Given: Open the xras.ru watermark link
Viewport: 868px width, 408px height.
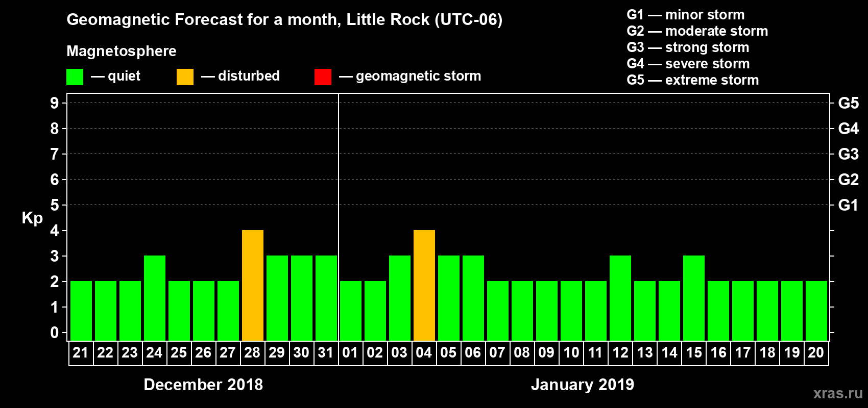Looking at the screenshot, I should point(838,393).
